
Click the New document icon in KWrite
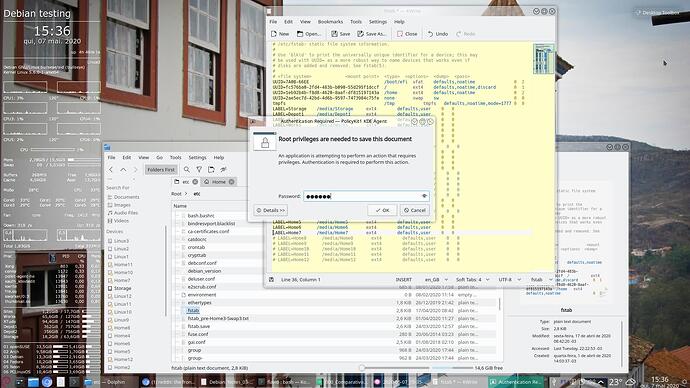[x=274, y=34]
